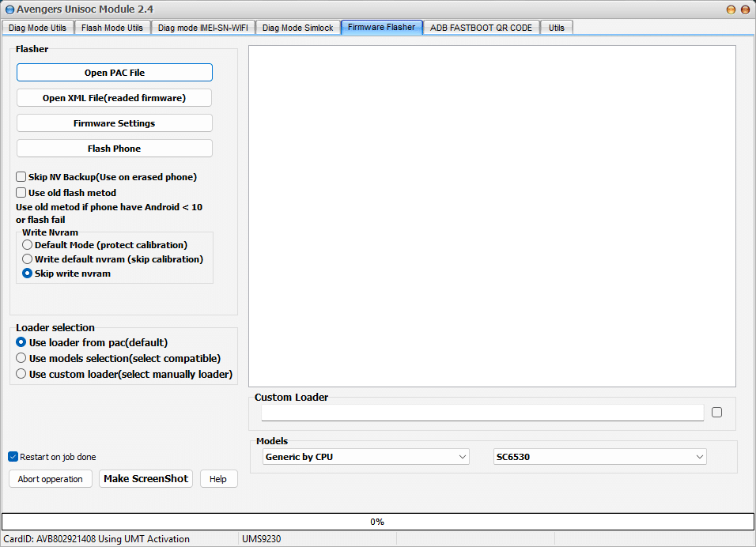Viewport: 756px width, 547px height.
Task: Switch to Diag Mode Utils tab
Action: coord(37,28)
